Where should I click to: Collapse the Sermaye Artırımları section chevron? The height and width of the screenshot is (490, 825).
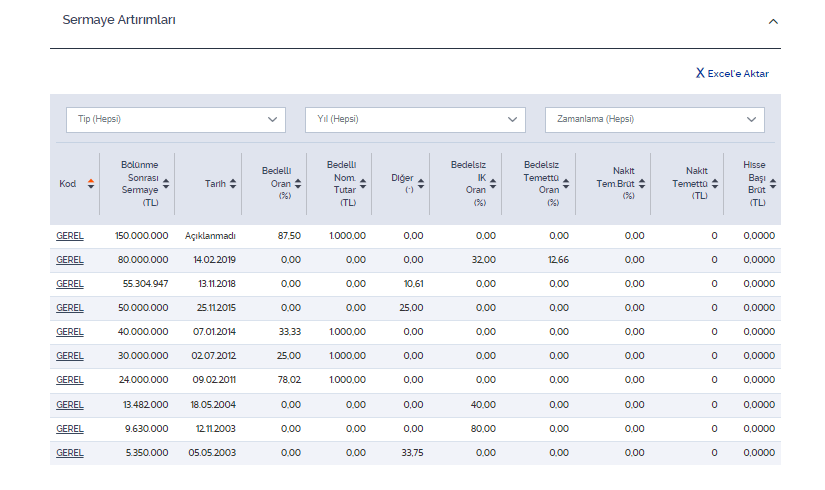pyautogui.click(x=773, y=22)
